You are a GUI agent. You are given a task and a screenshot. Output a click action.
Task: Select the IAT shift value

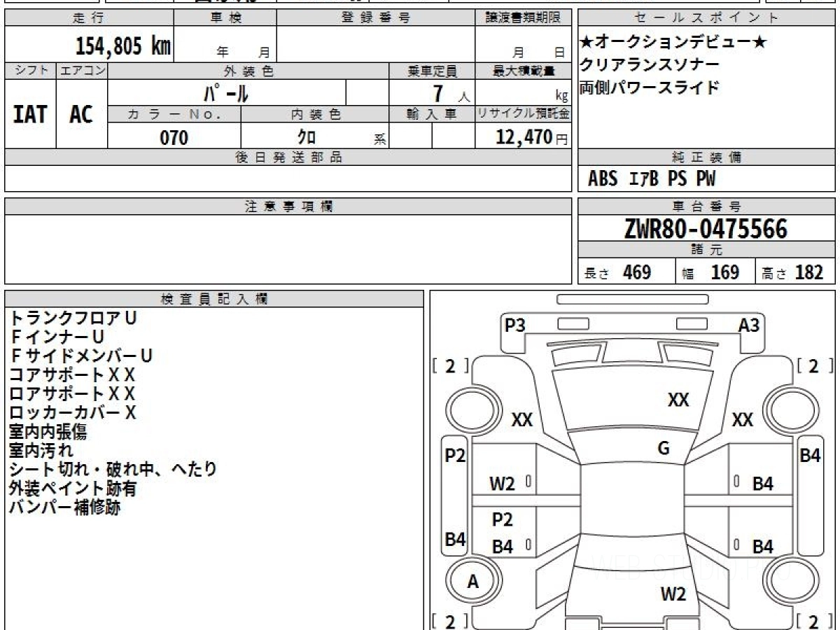click(x=30, y=114)
